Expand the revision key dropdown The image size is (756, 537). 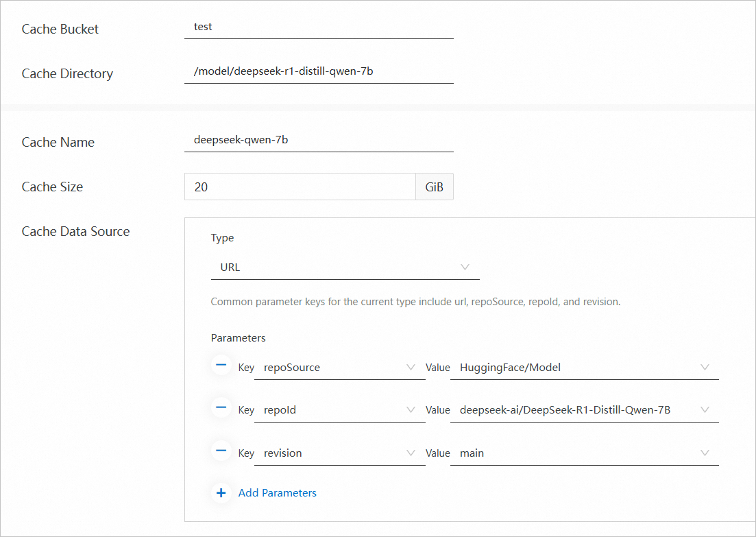pos(411,453)
